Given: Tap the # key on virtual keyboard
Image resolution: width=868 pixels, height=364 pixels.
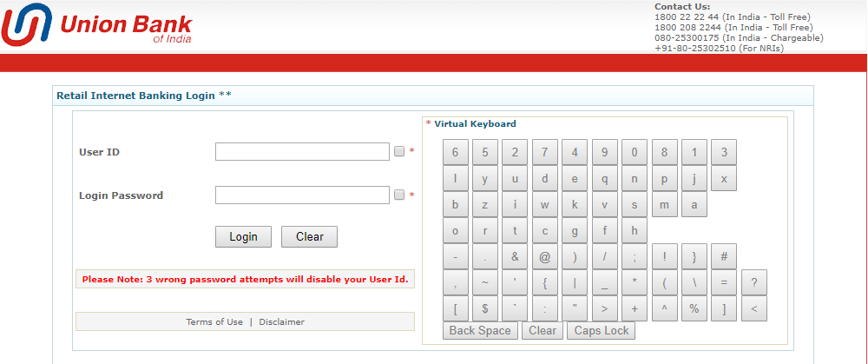Looking at the screenshot, I should [724, 257].
